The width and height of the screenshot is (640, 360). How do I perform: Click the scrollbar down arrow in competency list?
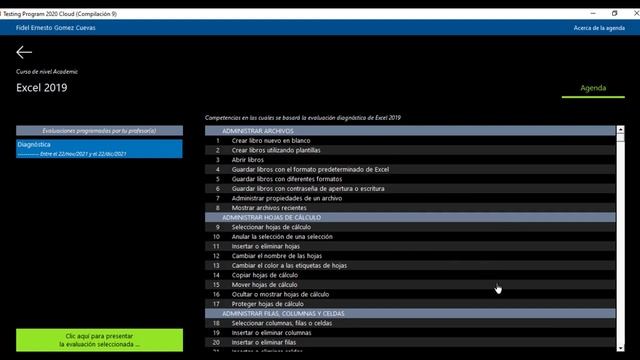pyautogui.click(x=620, y=348)
